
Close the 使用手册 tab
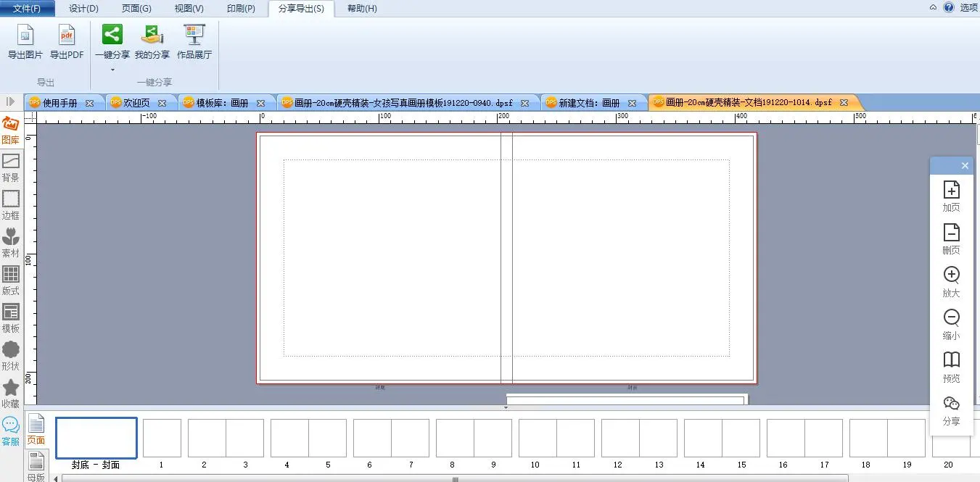pyautogui.click(x=90, y=103)
